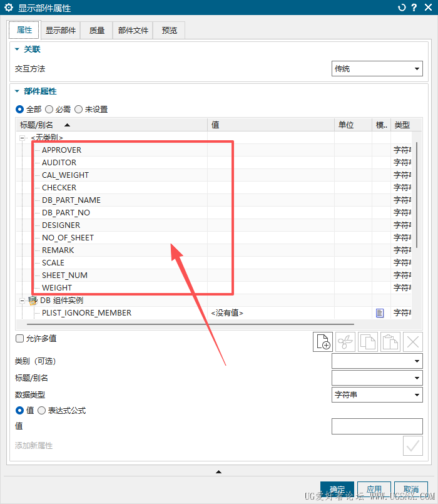
Task: Click the sort arrow on 标题/别名 header
Action: [67, 125]
